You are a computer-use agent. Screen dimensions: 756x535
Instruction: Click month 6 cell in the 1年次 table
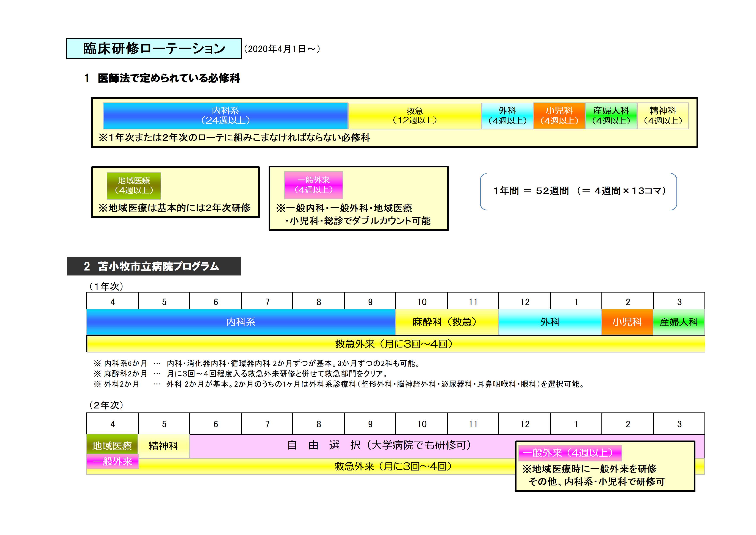coord(216,301)
